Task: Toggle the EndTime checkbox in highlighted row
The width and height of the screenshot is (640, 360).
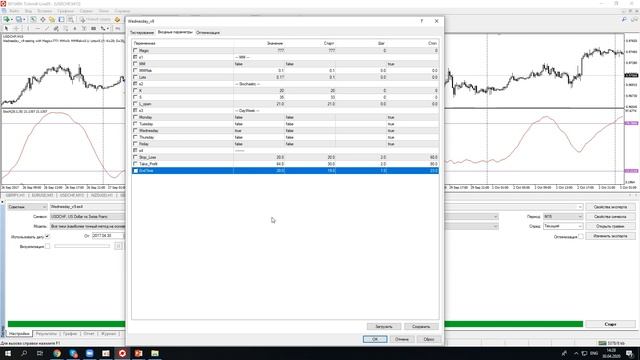Action: [x=135, y=171]
